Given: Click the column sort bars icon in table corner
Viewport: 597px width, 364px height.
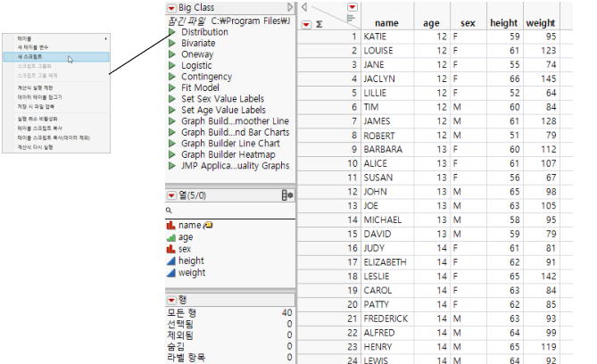Looking at the screenshot, I should click(351, 18).
